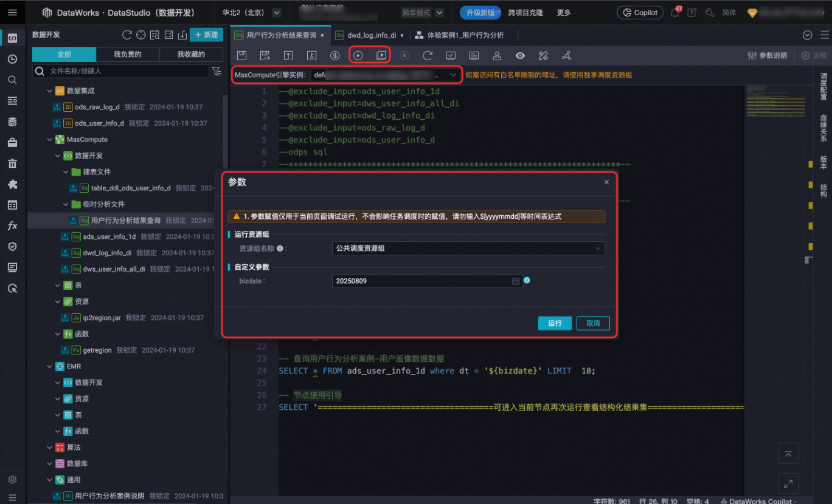Open the clock history icon in sidebar
832x504 pixels.
[x=12, y=59]
